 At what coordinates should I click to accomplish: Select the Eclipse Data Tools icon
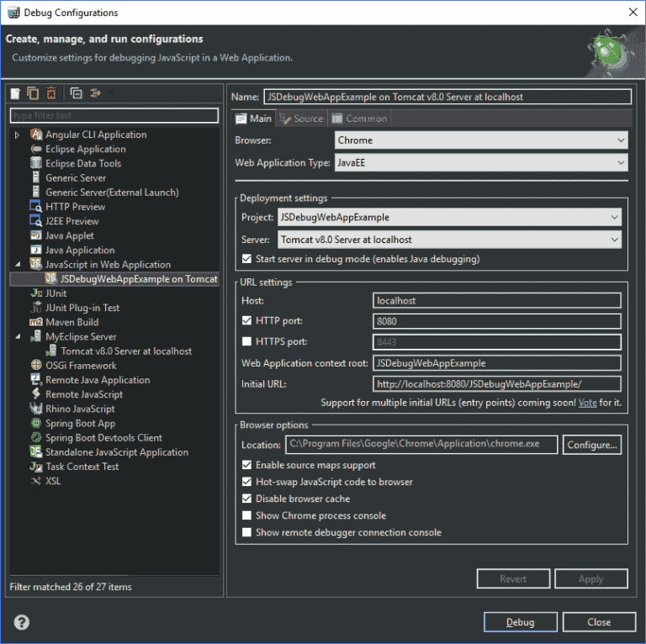click(x=36, y=163)
